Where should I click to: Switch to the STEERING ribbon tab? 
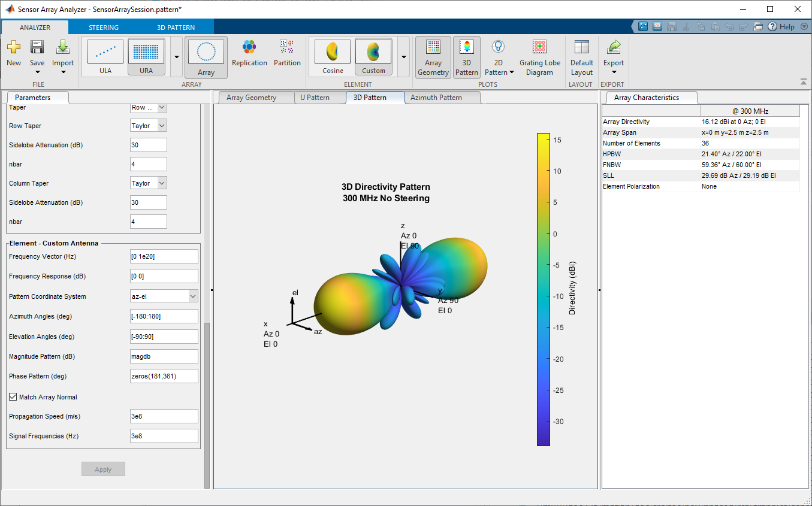[104, 28]
